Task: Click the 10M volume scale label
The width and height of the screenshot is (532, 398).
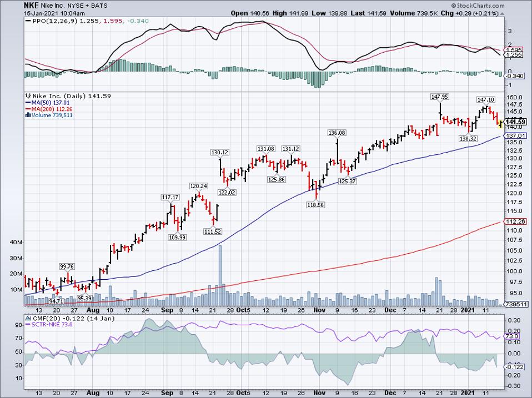Action: [16, 290]
